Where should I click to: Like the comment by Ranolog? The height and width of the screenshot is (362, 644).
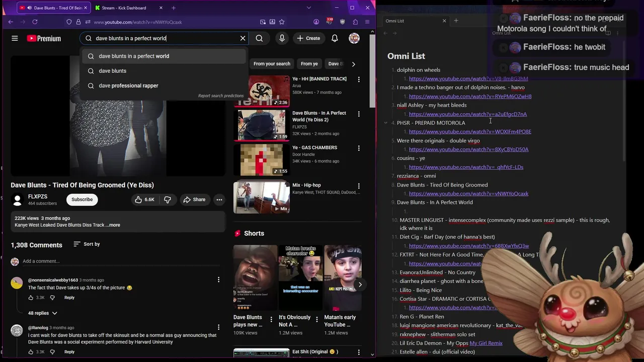click(x=31, y=352)
